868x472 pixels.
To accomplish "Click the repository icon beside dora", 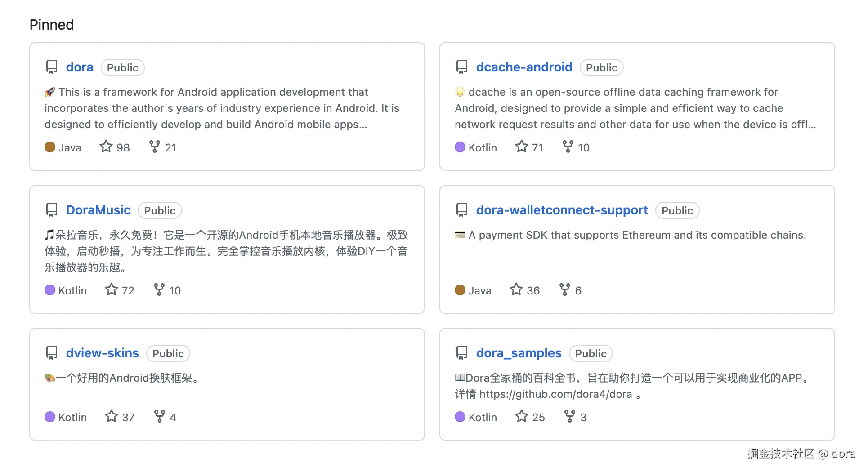I will coord(51,67).
